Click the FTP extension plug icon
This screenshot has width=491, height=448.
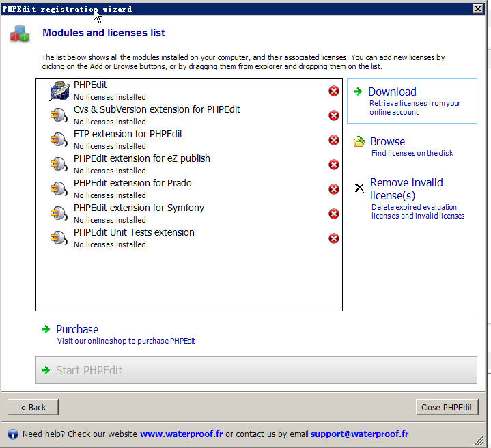tap(59, 140)
